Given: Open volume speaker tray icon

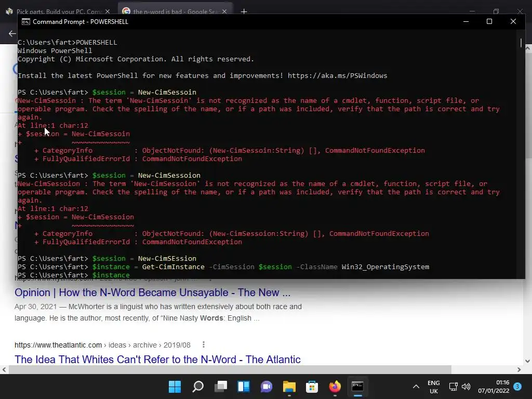Looking at the screenshot, I should point(466,387).
